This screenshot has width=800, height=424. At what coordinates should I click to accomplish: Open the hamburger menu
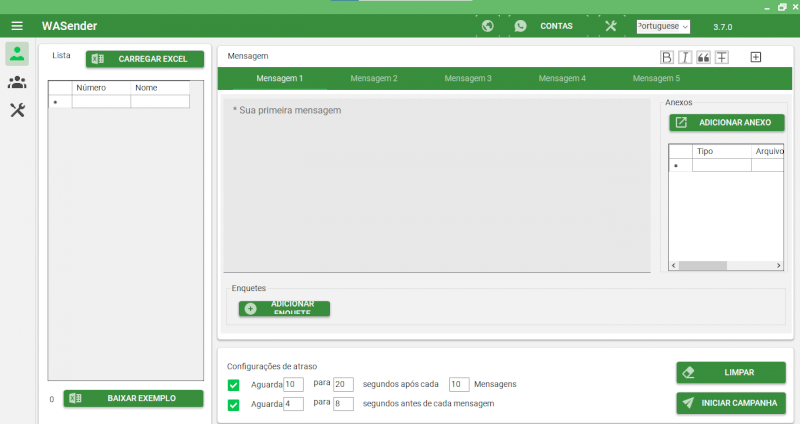pyautogui.click(x=17, y=25)
